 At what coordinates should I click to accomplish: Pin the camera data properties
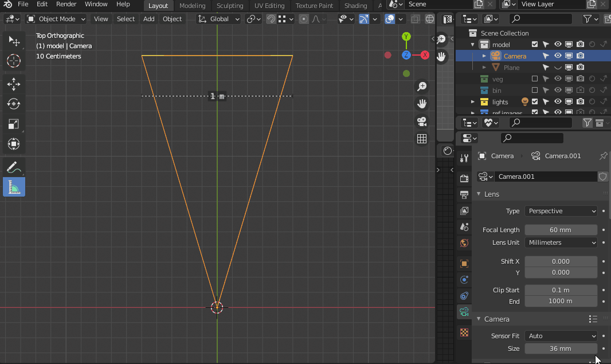point(603,155)
